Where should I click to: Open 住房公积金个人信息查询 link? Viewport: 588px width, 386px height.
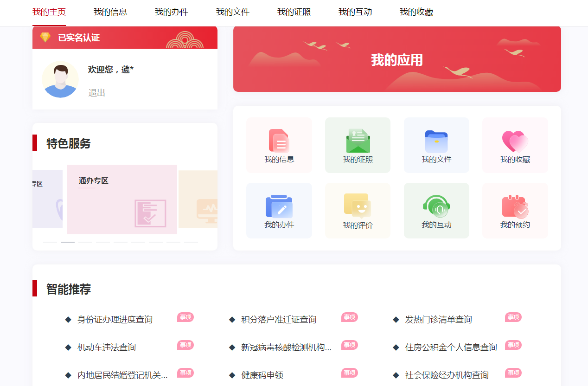click(451, 347)
